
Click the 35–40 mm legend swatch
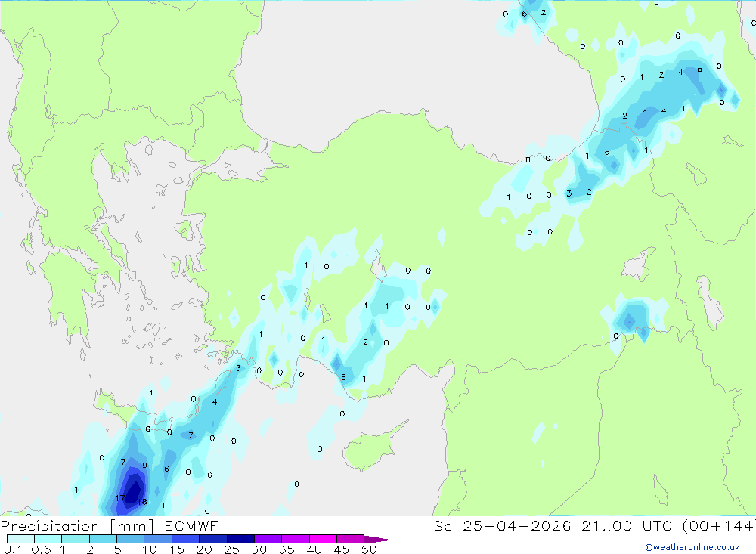pyautogui.click(x=296, y=539)
